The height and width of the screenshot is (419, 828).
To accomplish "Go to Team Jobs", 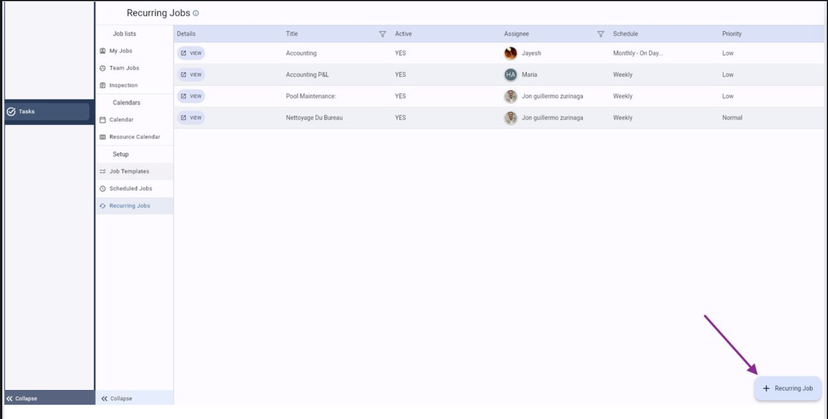I will 124,68.
